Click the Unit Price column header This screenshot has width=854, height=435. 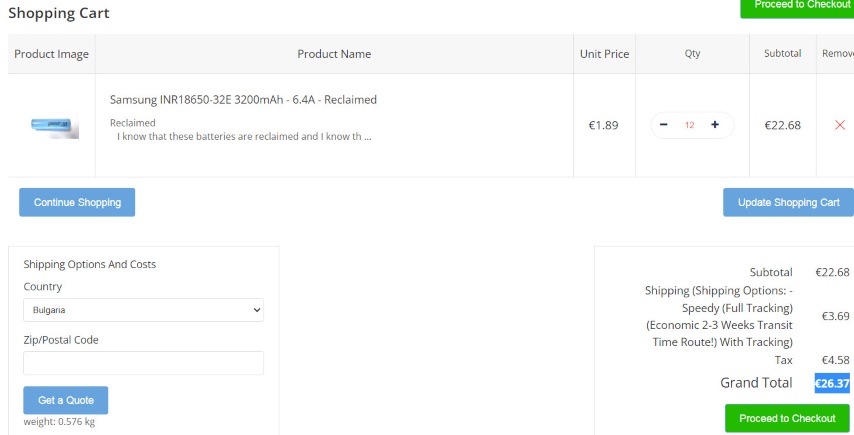click(604, 54)
